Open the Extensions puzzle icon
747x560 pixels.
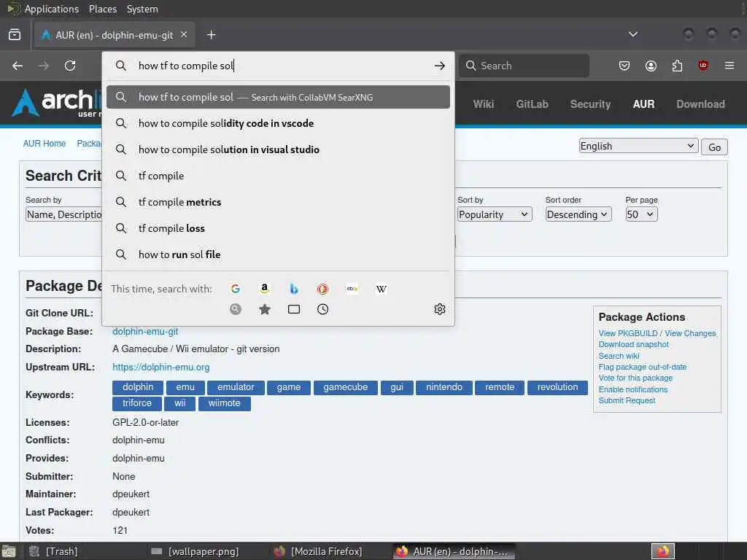point(677,65)
